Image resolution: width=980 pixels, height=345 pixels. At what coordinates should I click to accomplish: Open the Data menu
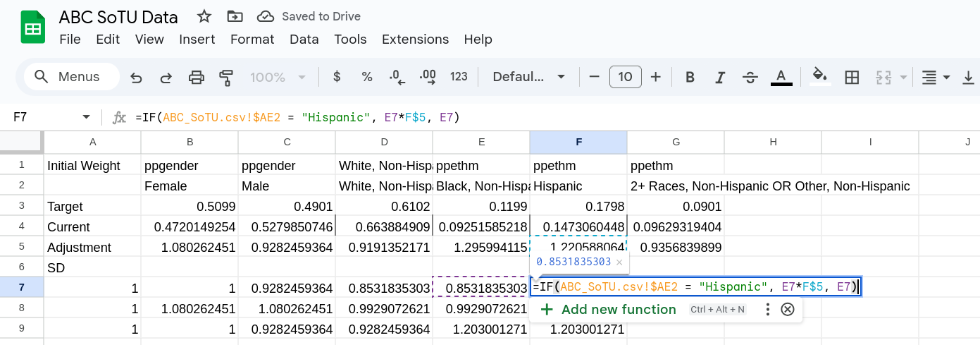[304, 40]
